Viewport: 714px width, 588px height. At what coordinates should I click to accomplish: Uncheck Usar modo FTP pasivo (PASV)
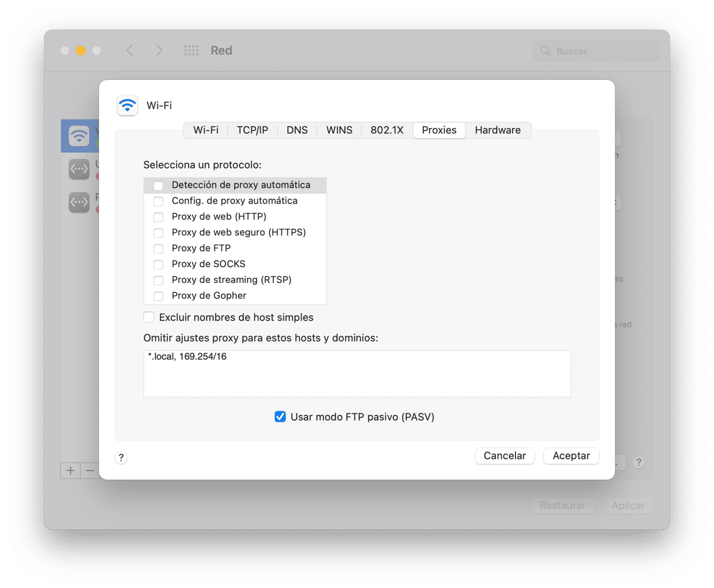(x=280, y=417)
